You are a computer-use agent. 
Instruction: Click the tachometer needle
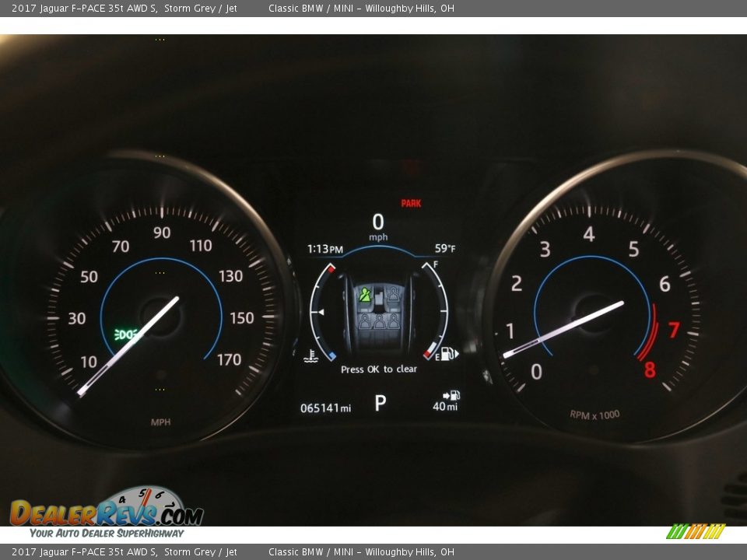(563, 329)
